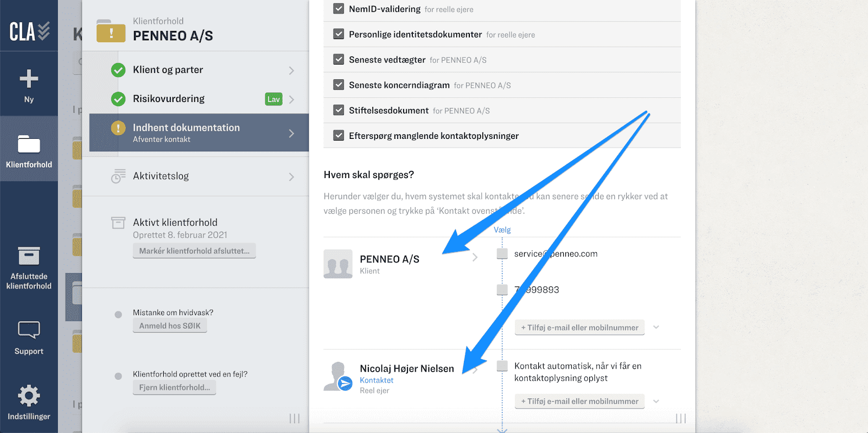Click PENNEO A/S name in contact list
The image size is (868, 433).
pyautogui.click(x=390, y=259)
